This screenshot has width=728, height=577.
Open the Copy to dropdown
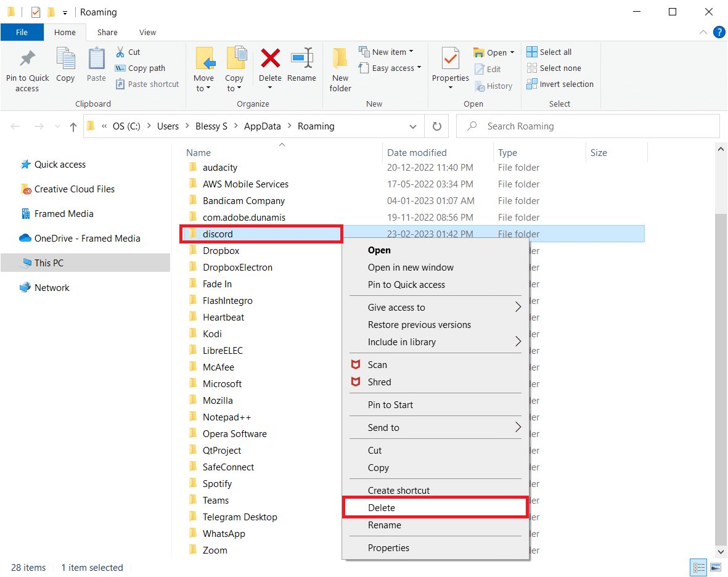(234, 83)
